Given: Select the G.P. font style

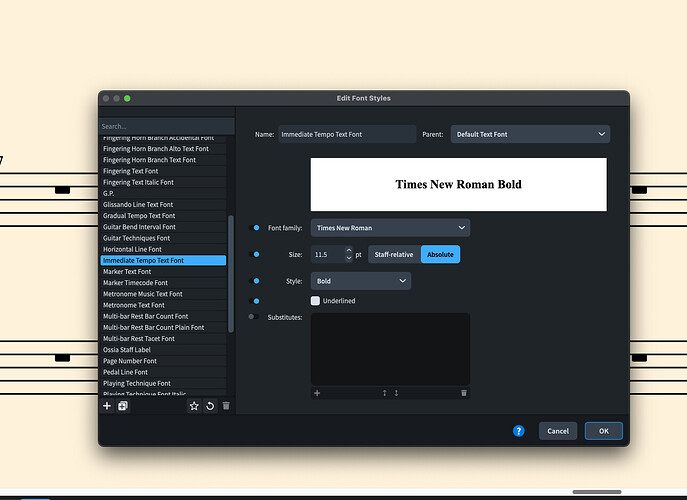Looking at the screenshot, I should (163, 193).
